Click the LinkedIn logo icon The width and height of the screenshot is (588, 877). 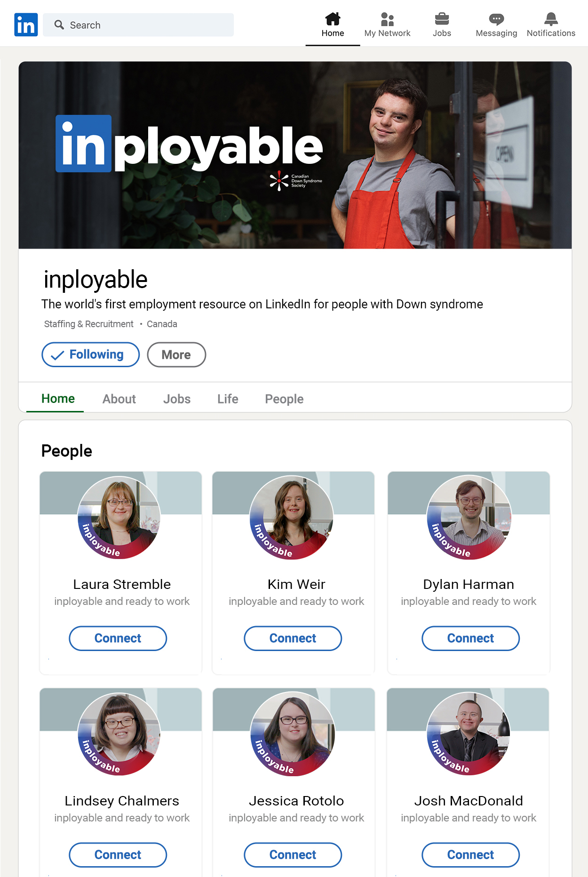pos(26,25)
